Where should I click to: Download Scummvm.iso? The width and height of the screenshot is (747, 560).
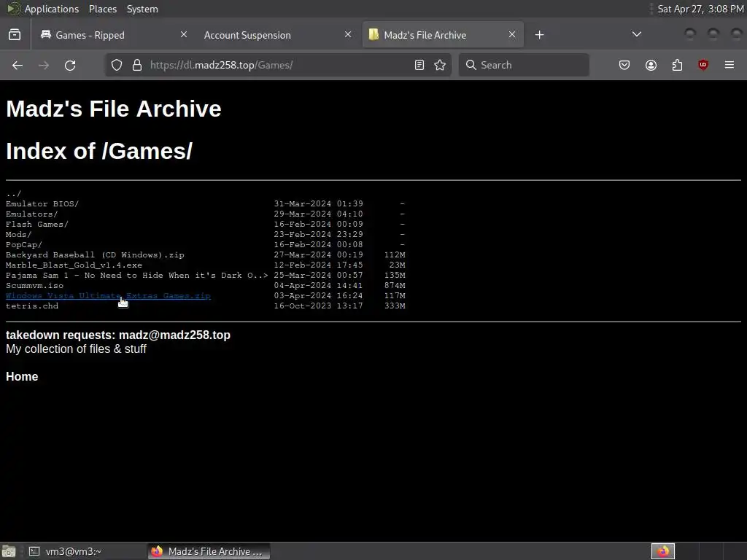tap(34, 286)
